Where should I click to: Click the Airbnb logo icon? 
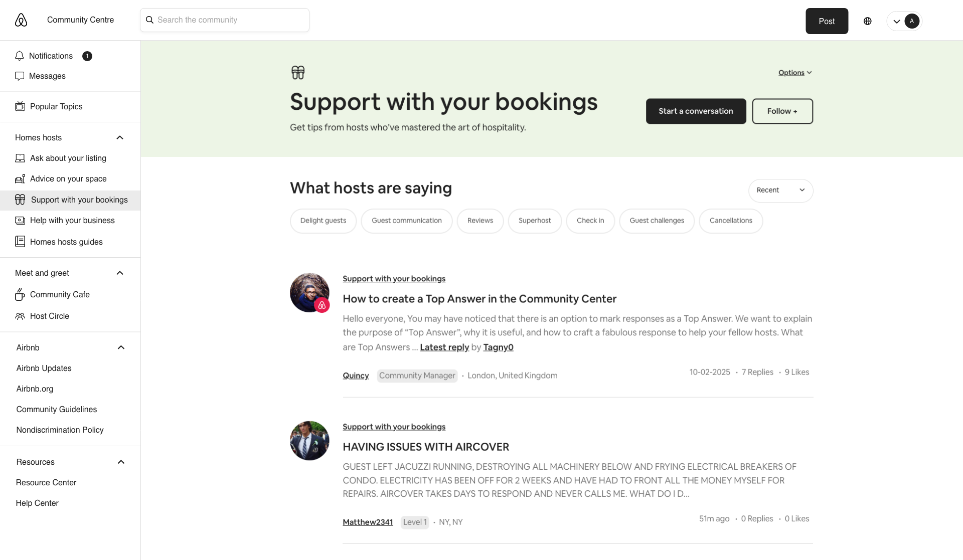coord(21,20)
